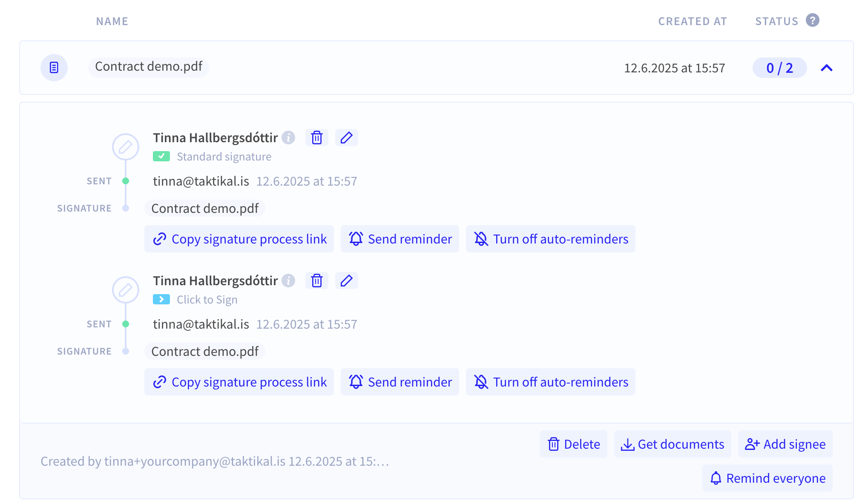Click email tinna@taktikal.is under Standard signature
The height and width of the screenshot is (504, 868).
pos(201,181)
